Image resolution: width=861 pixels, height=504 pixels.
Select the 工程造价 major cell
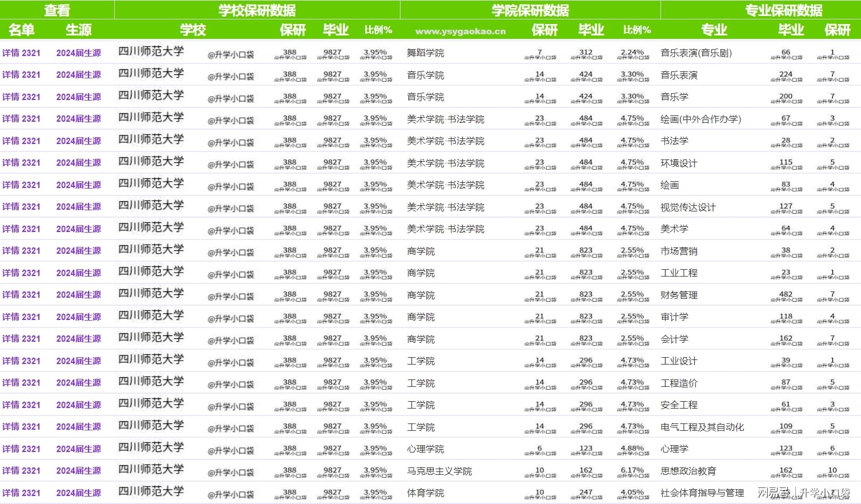(679, 383)
